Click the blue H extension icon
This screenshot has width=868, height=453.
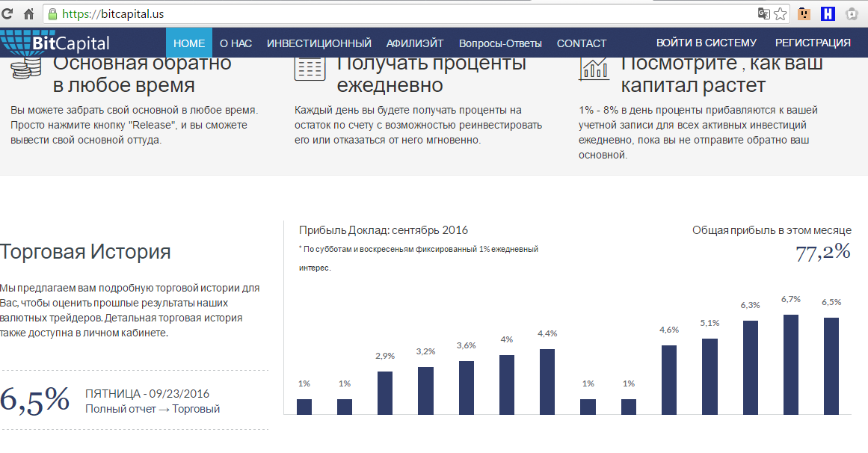pos(828,13)
